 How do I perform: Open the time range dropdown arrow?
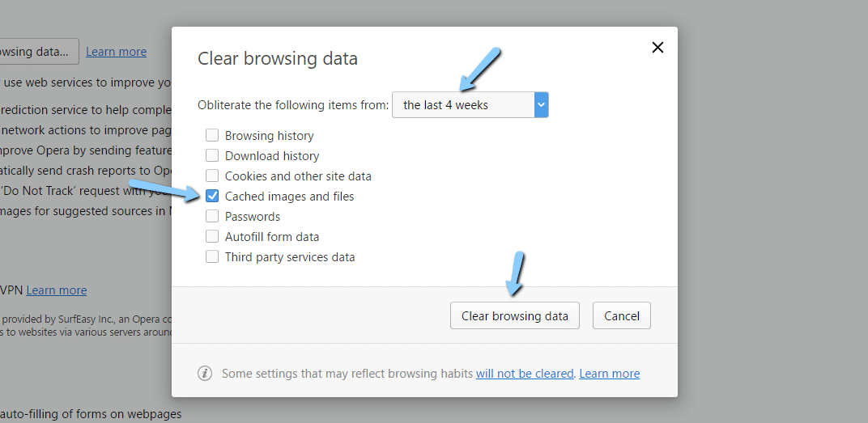tap(542, 105)
